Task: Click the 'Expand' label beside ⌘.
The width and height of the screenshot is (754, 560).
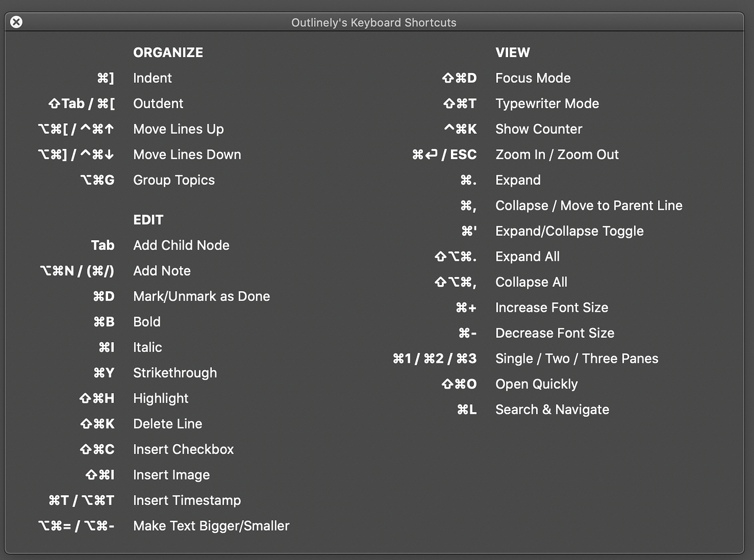Action: (x=518, y=180)
